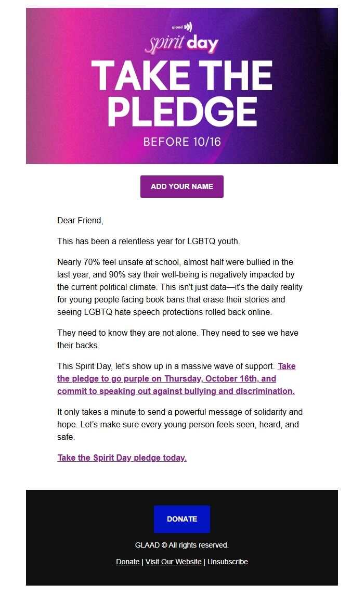Click the 'TAKE THE PLEDGE' banner headline

(182, 94)
